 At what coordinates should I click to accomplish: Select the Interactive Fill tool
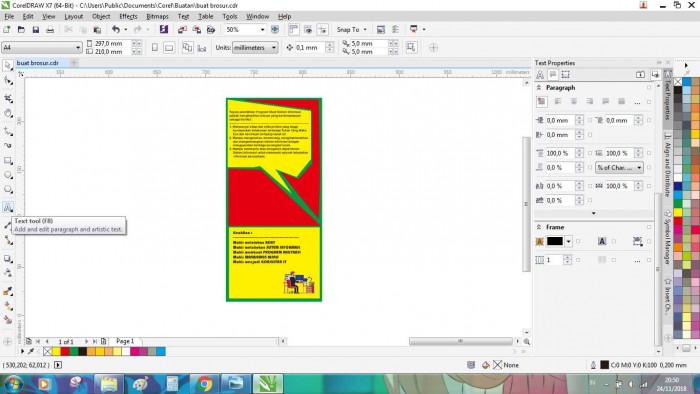pos(8,306)
